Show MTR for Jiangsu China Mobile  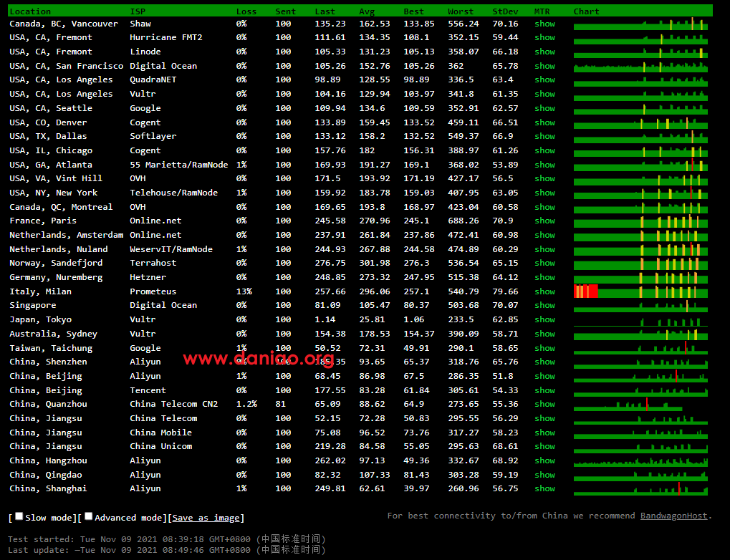544,433
